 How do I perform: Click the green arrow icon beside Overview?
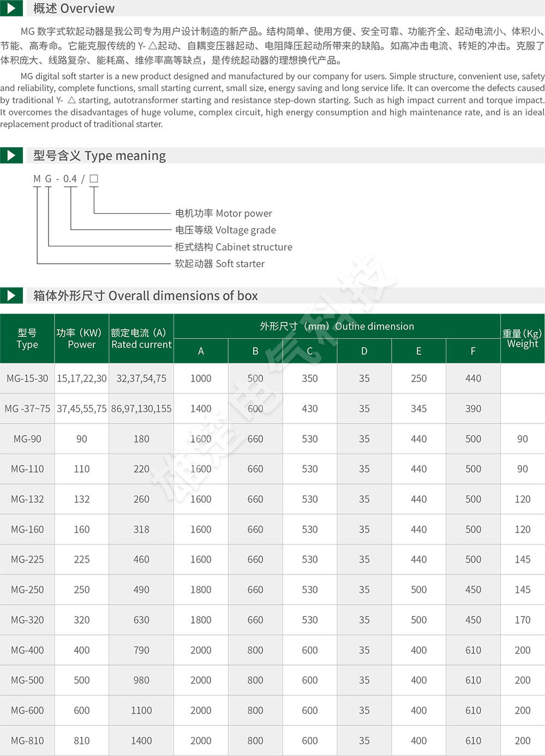coord(11,8)
